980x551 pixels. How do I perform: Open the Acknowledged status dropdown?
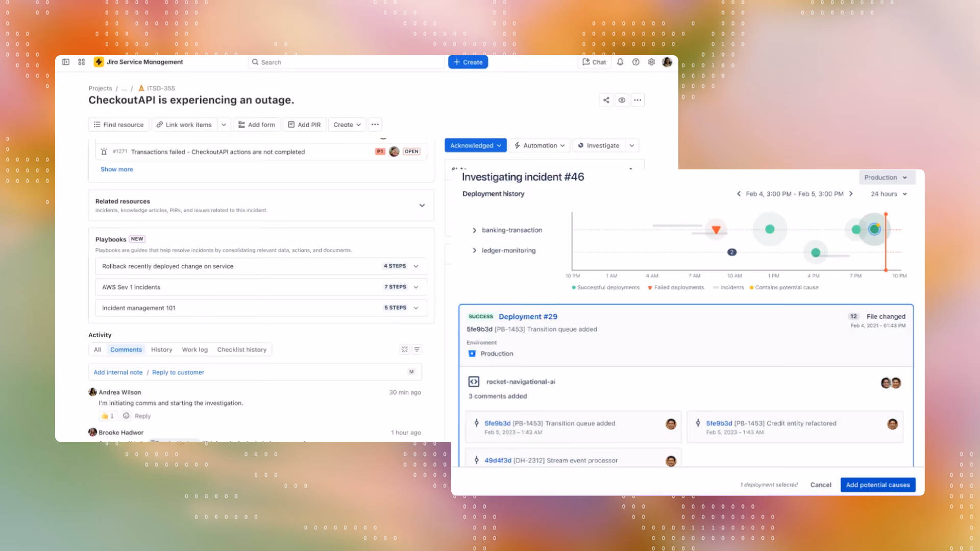(476, 145)
